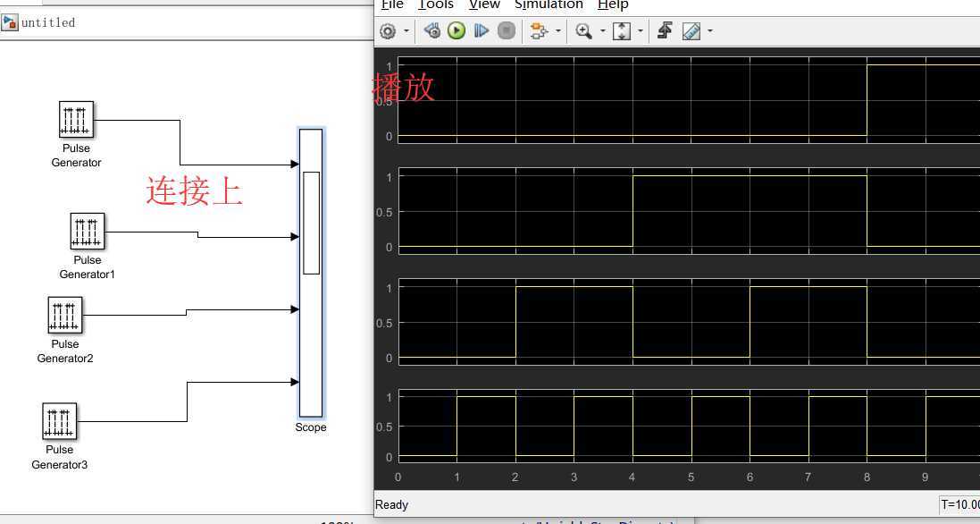Run simulation with green play button

(456, 30)
